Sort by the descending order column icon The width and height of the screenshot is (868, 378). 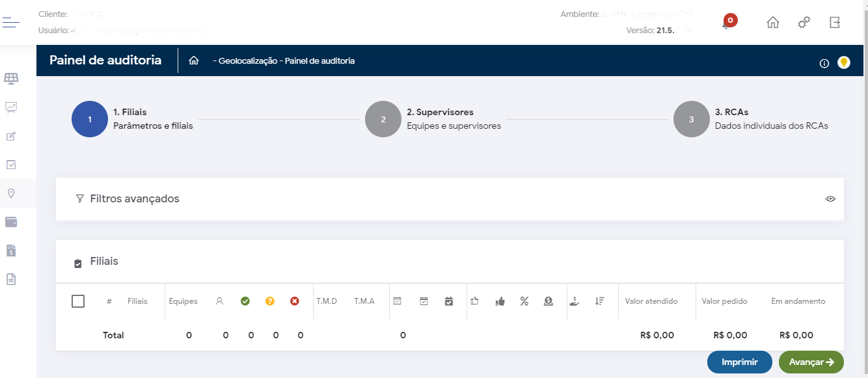click(600, 301)
